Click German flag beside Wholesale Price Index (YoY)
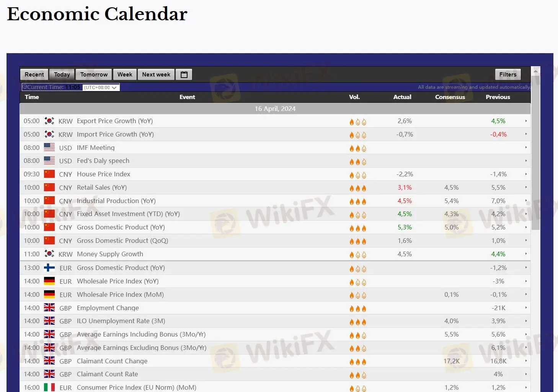The height and width of the screenshot is (392, 558). (x=49, y=281)
